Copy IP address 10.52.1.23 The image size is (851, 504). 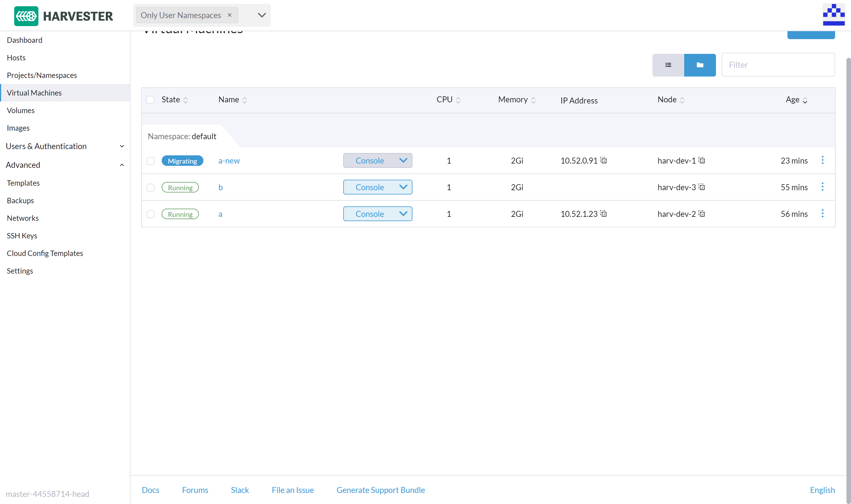tap(603, 214)
